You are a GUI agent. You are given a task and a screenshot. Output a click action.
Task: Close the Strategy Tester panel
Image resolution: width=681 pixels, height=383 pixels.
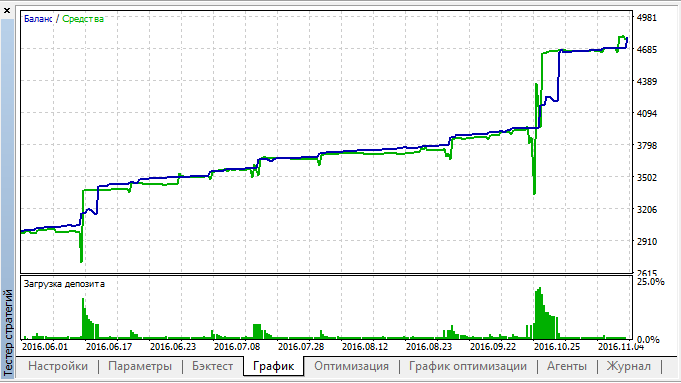7,10
